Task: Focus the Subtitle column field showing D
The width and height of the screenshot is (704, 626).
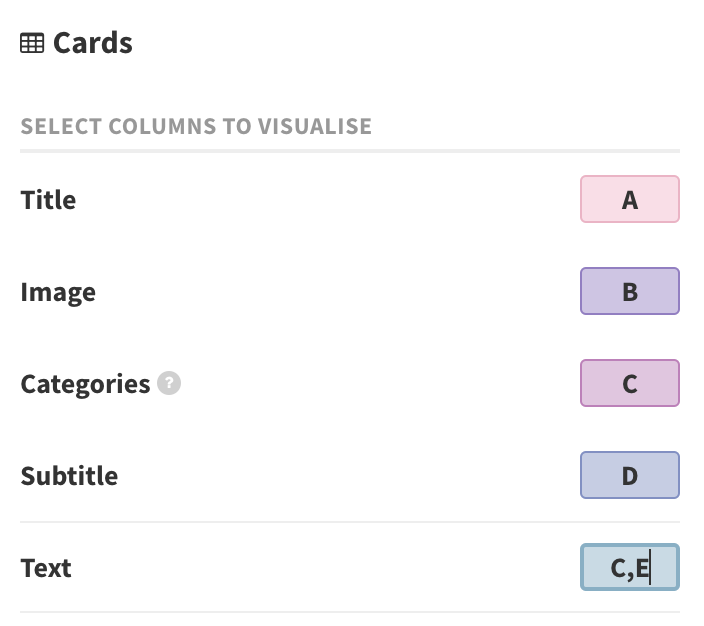Action: (629, 475)
